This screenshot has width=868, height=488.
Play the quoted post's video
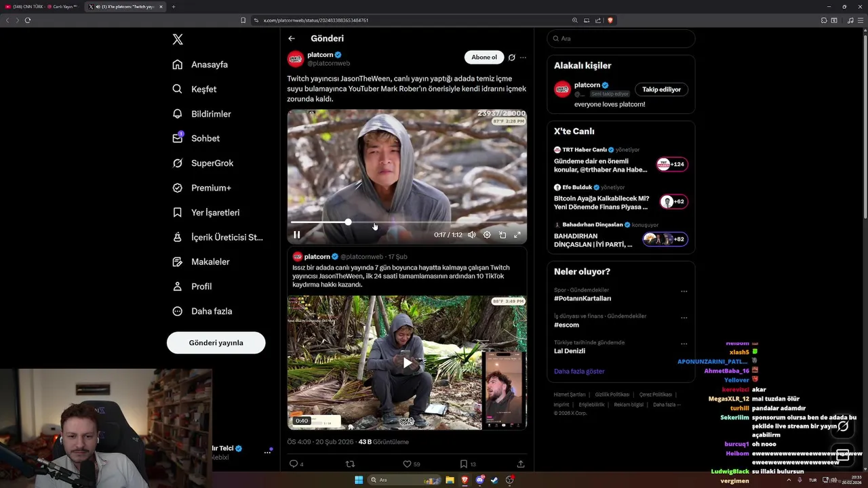(x=407, y=363)
